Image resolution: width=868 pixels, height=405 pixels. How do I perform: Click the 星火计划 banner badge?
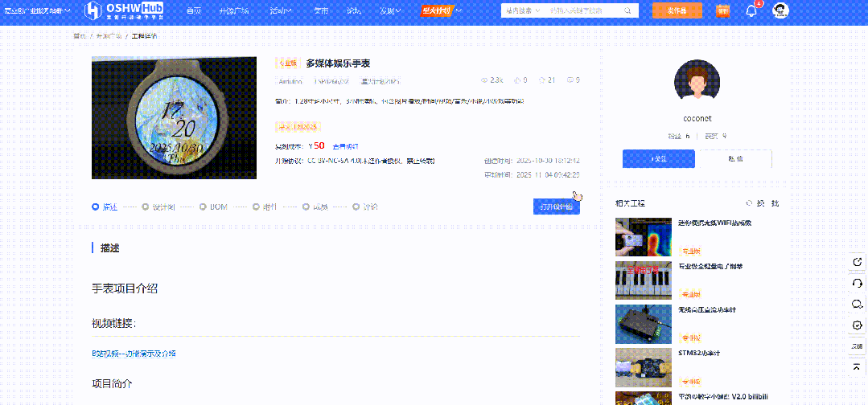(x=437, y=10)
